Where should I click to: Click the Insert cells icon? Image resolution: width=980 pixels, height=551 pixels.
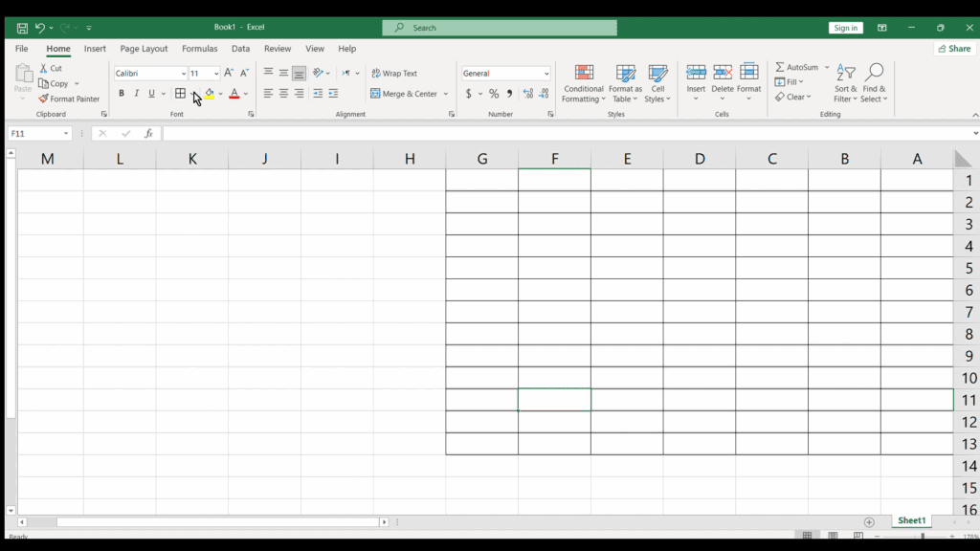tap(696, 73)
